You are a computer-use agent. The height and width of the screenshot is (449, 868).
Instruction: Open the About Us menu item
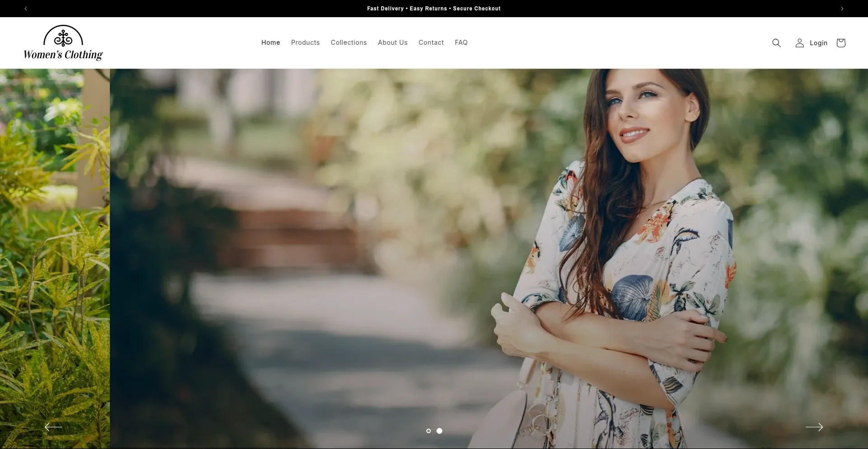point(393,43)
